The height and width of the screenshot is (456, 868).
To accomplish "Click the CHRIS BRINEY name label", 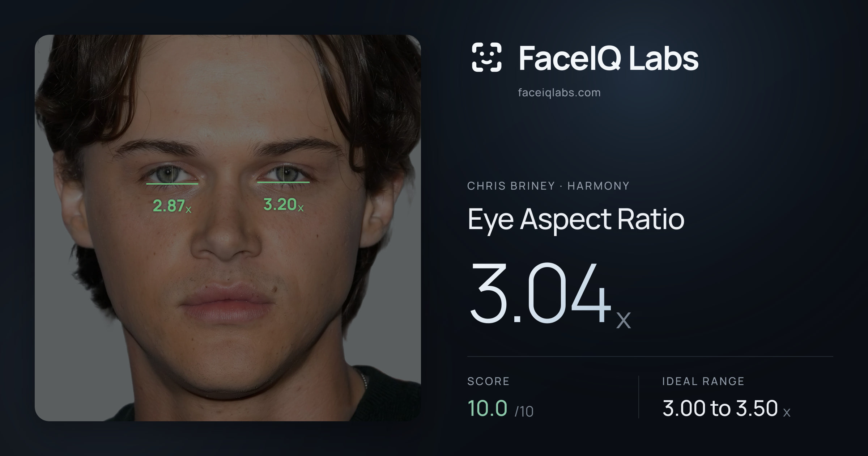I will [x=511, y=186].
